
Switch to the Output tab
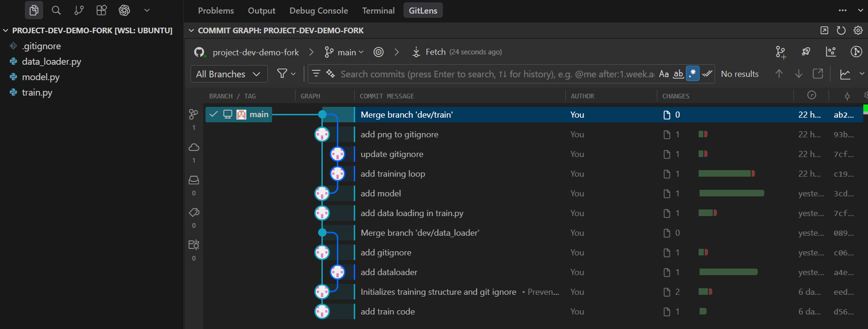tap(261, 10)
